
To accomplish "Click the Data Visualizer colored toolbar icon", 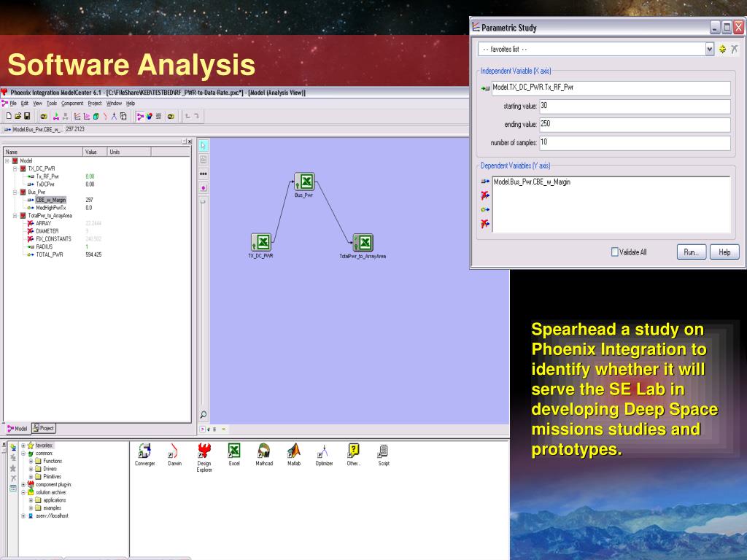I will 149,116.
